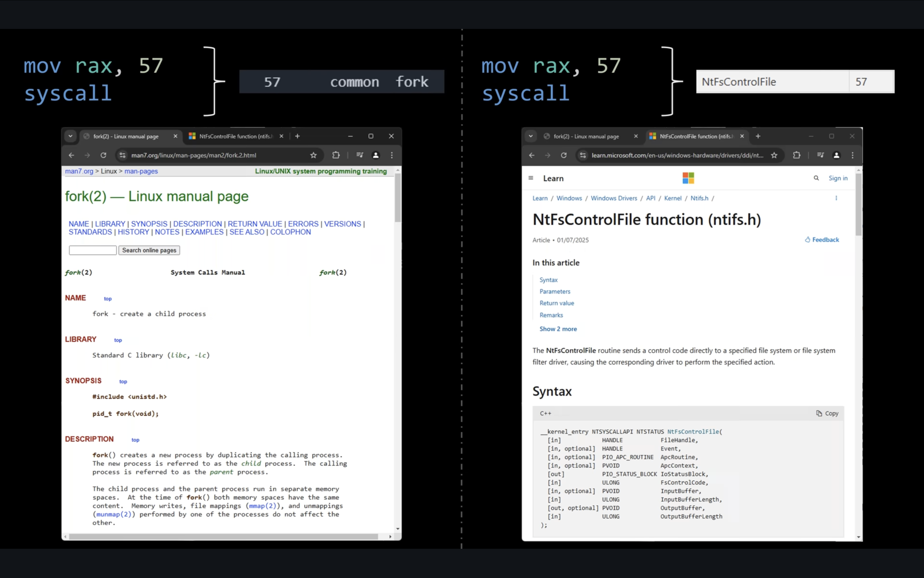Open hamburger menu on Microsoft Learn page
The height and width of the screenshot is (578, 924).
pyautogui.click(x=531, y=178)
